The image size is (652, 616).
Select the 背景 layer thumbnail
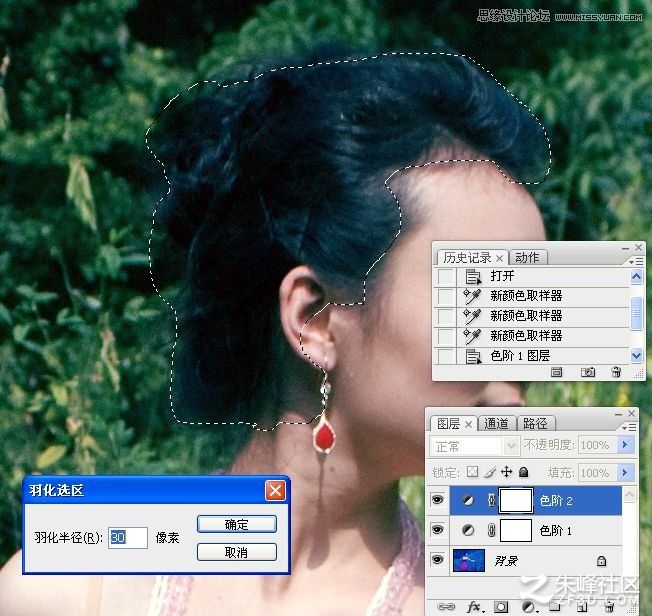(x=469, y=560)
